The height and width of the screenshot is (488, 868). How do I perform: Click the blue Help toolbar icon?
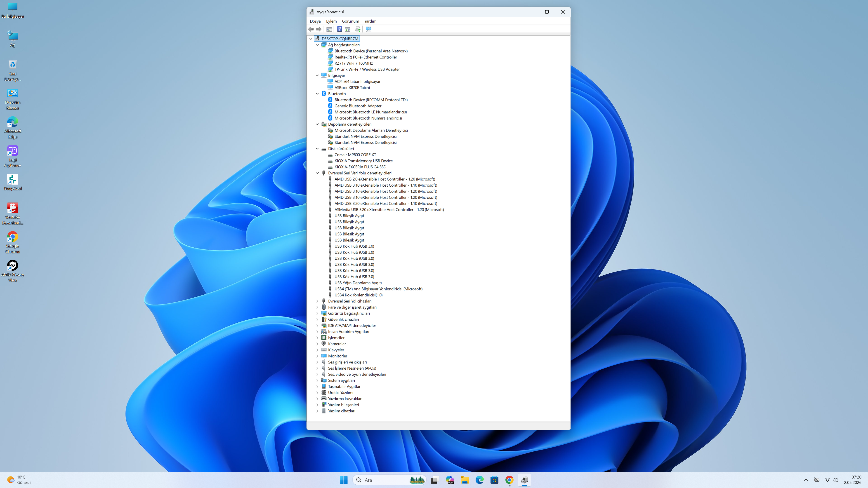[339, 29]
